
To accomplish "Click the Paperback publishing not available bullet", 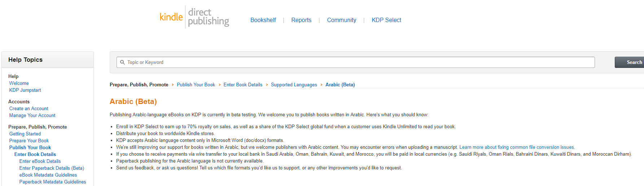I will 190,161.
